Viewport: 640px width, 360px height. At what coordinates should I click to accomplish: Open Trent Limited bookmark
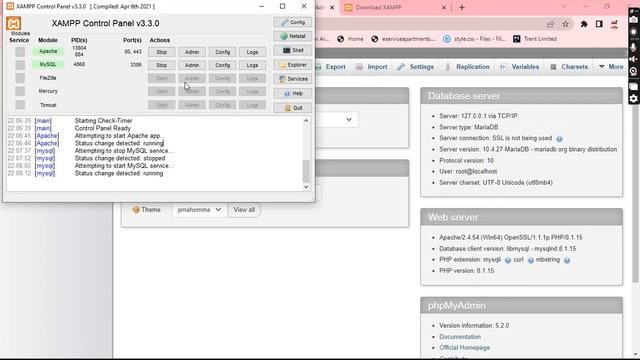(535, 39)
